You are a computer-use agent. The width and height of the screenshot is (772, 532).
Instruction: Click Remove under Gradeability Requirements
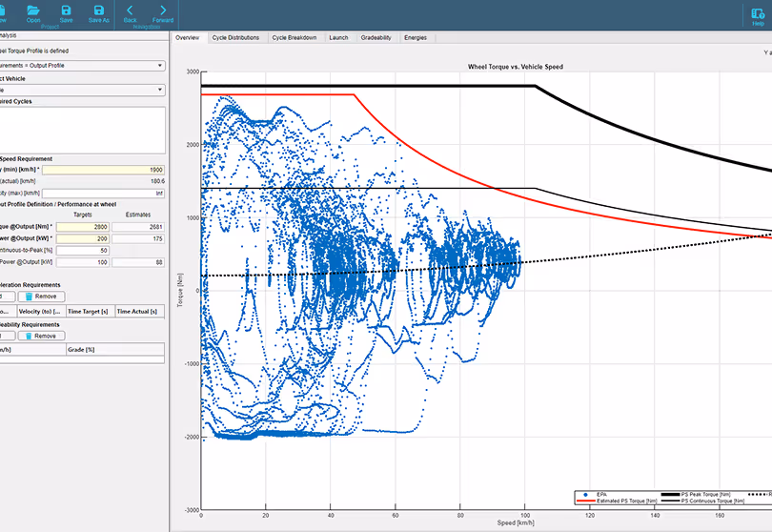click(x=41, y=336)
